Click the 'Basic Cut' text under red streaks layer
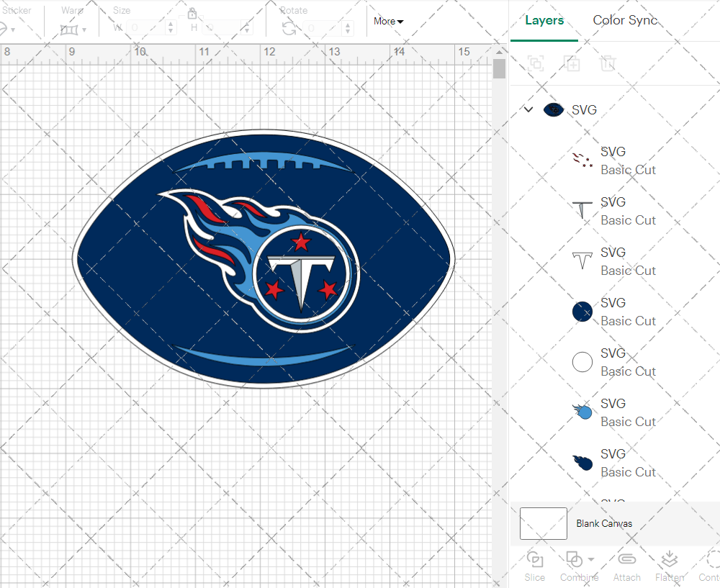The height and width of the screenshot is (588, 720). click(x=628, y=170)
